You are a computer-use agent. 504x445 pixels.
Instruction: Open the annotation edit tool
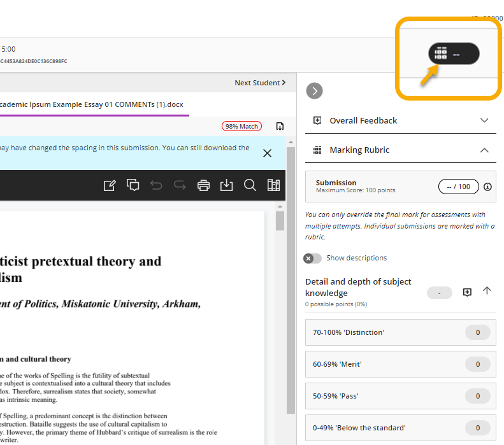click(110, 185)
